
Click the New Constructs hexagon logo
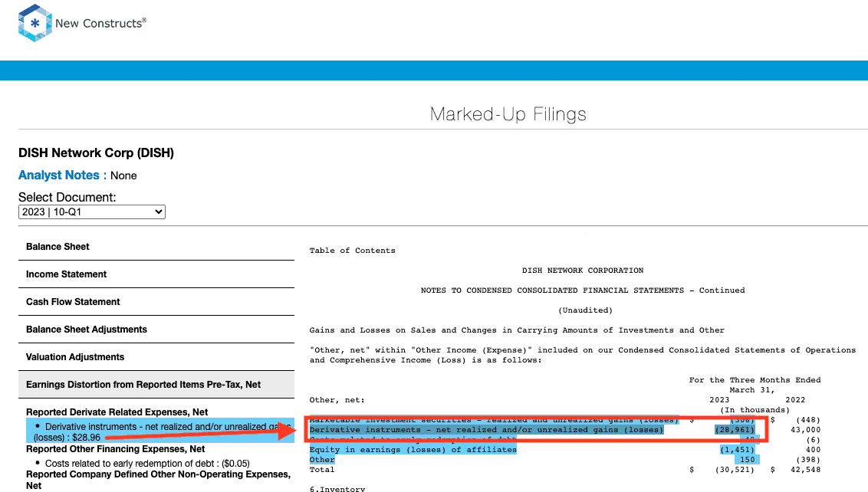(x=35, y=23)
